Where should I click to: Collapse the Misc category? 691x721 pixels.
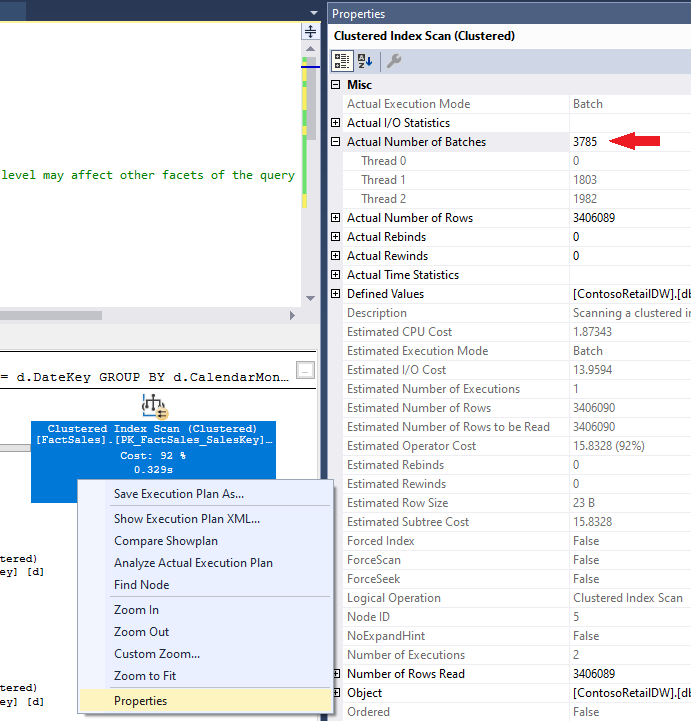(336, 85)
